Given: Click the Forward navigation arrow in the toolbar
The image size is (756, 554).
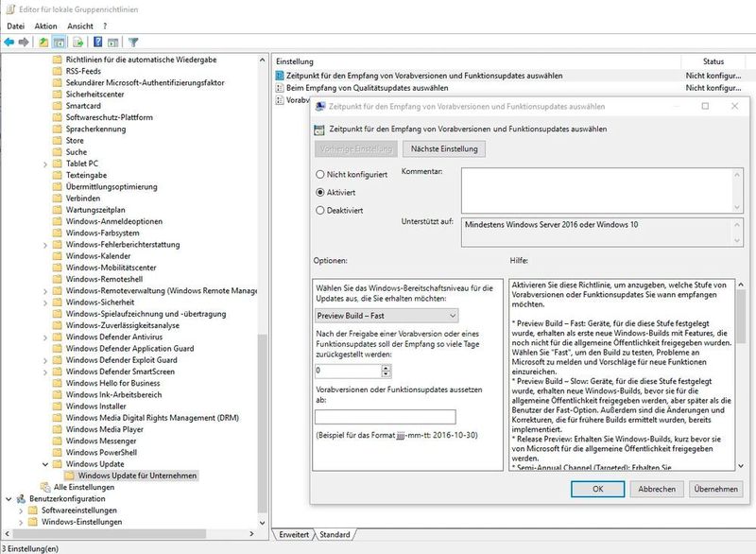Looking at the screenshot, I should pos(25,40).
